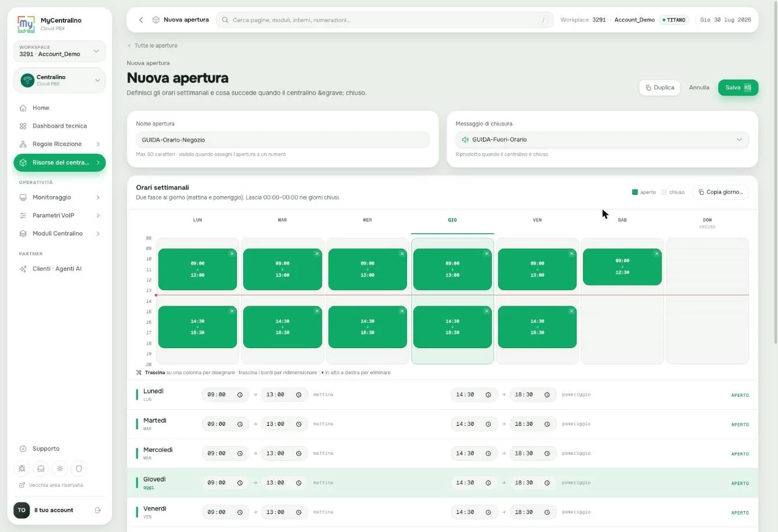The image size is (778, 532).
Task: Open Dashboard tecnica from the sidebar
Action: click(59, 126)
